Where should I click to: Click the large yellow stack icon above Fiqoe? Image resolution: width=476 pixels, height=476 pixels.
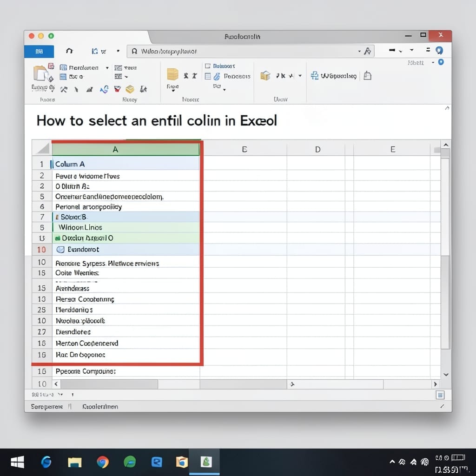[x=172, y=74]
